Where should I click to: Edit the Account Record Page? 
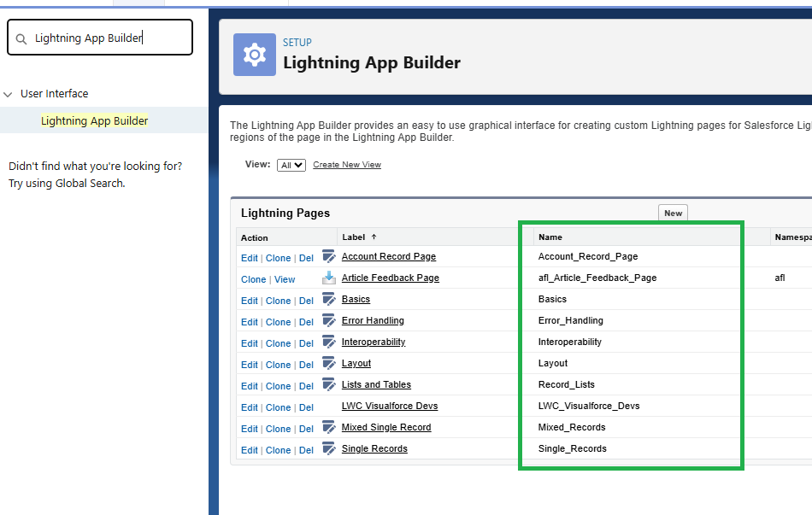249,258
